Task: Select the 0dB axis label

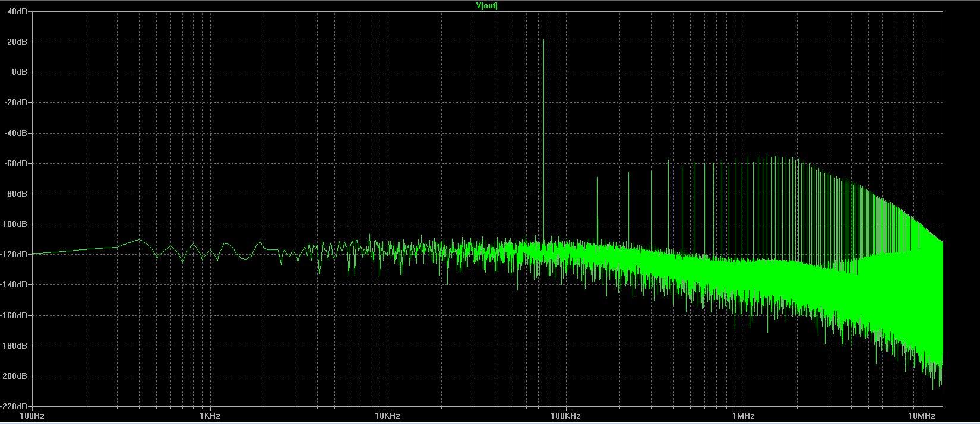Action: coord(20,72)
